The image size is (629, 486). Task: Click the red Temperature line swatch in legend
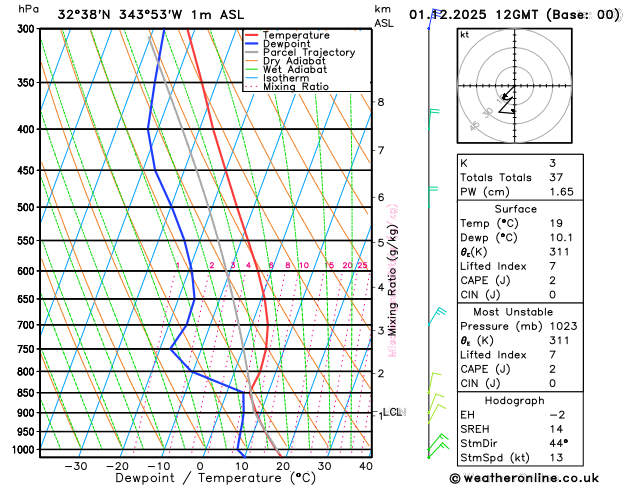pyautogui.click(x=252, y=35)
